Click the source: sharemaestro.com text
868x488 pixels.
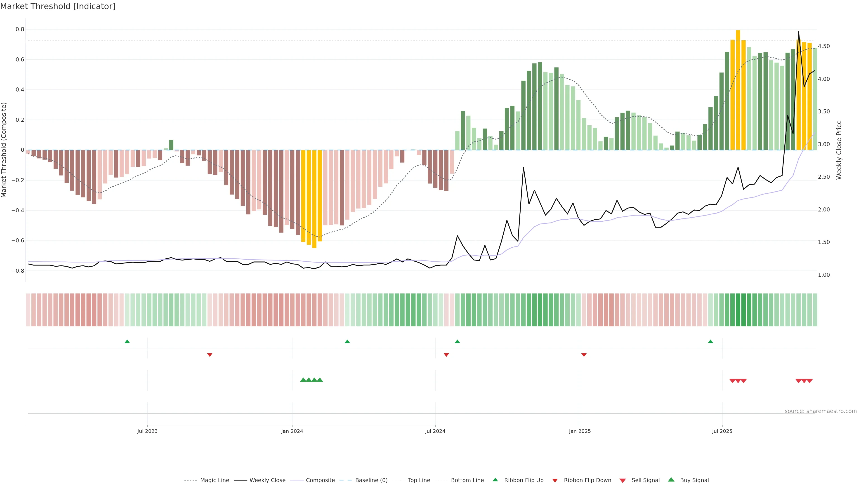[821, 411]
